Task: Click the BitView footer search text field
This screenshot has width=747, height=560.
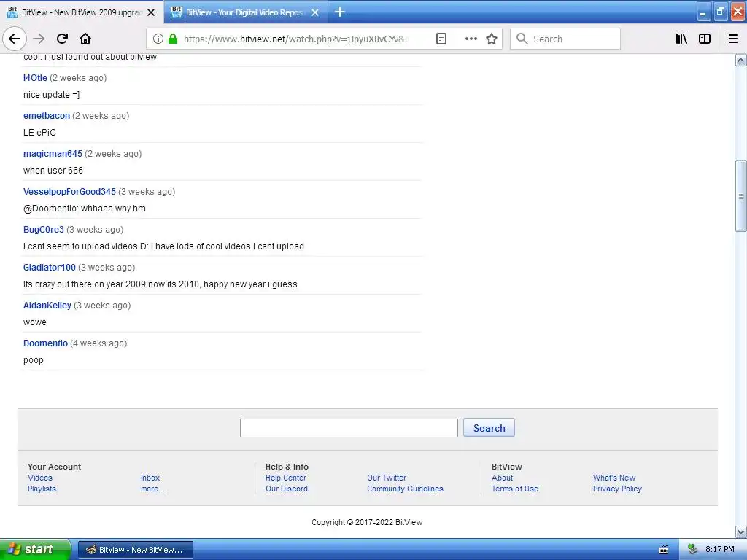Action: [x=349, y=427]
